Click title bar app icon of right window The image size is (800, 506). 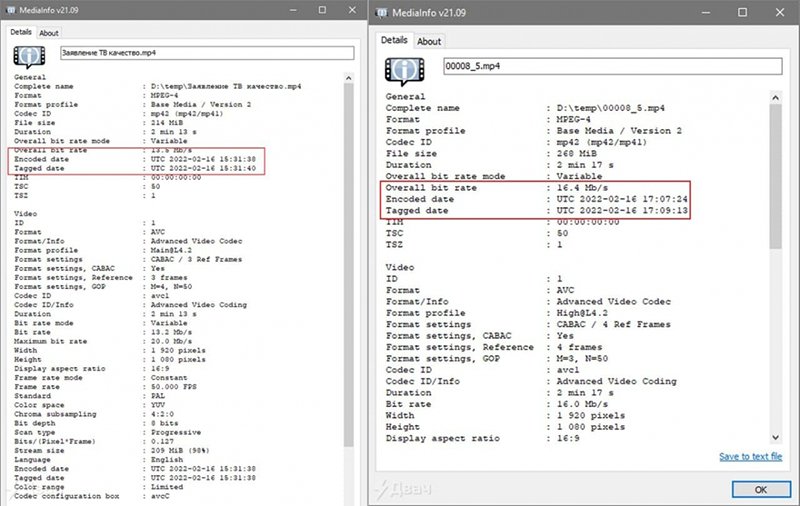coord(381,13)
